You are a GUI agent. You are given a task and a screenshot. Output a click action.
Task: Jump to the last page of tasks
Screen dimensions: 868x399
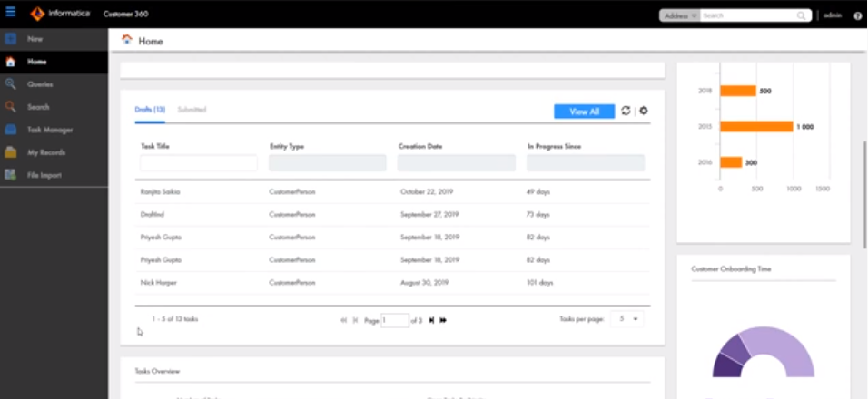click(443, 320)
